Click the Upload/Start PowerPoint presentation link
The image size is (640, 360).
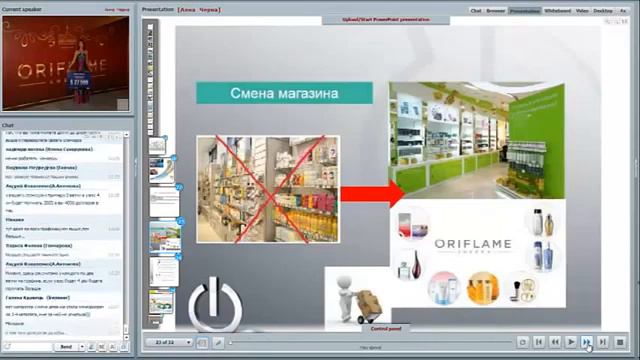tap(386, 20)
